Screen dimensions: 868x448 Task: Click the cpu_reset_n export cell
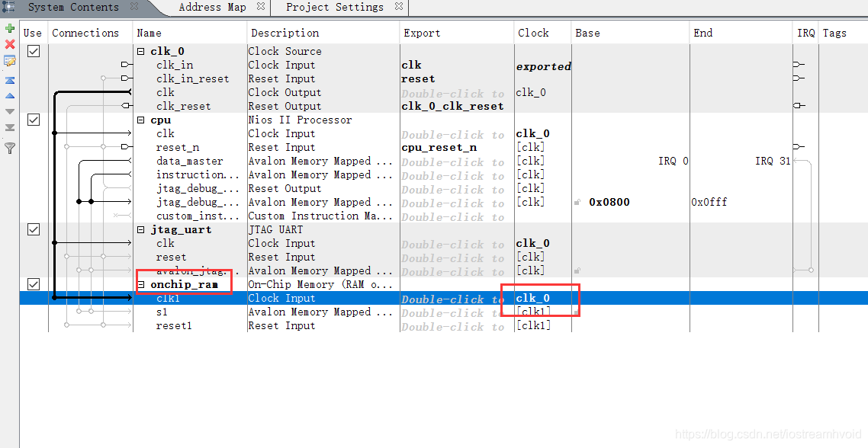[439, 148]
